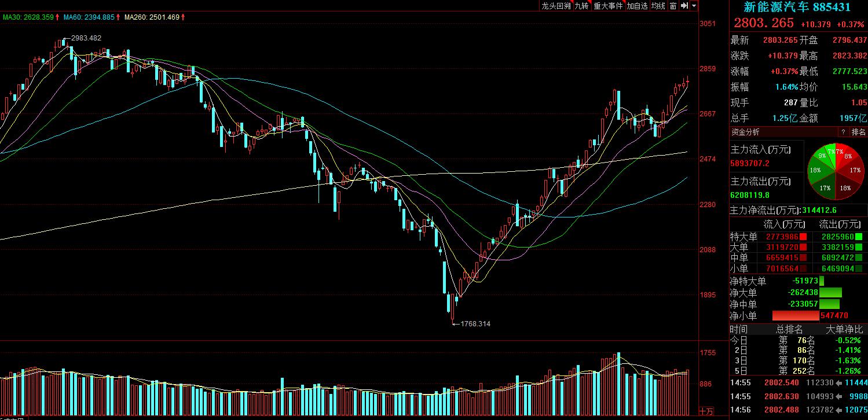Click the 3日 ranking row 第170名
Image resolution: width=868 pixels, height=420 pixels.
799,360
